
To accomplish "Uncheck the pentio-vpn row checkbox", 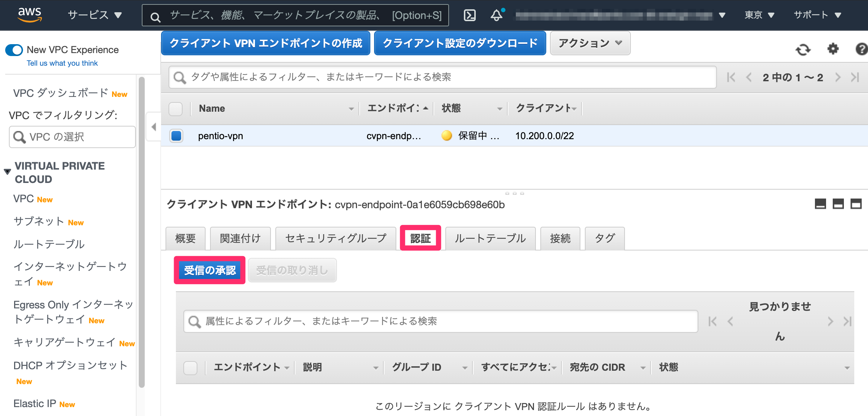I will 176,136.
